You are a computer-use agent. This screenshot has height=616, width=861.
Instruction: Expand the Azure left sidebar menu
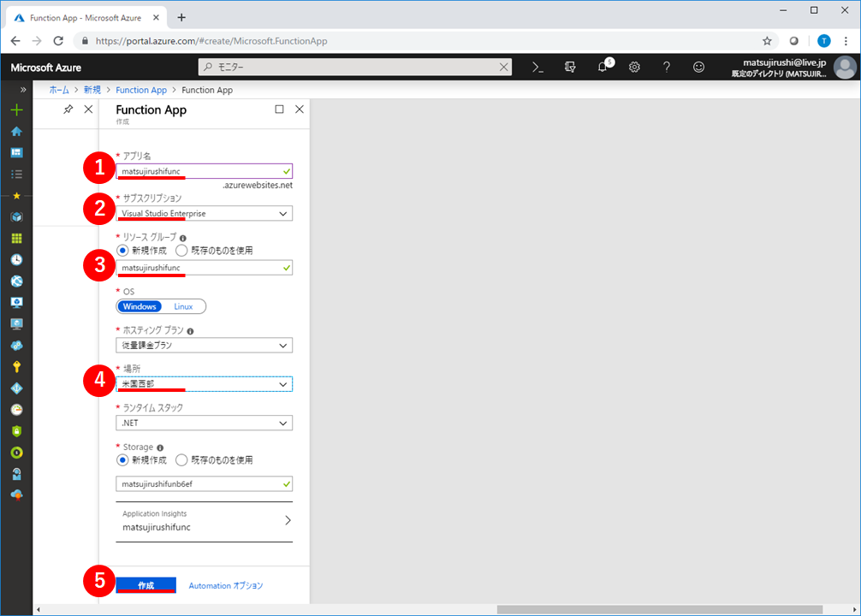point(22,90)
